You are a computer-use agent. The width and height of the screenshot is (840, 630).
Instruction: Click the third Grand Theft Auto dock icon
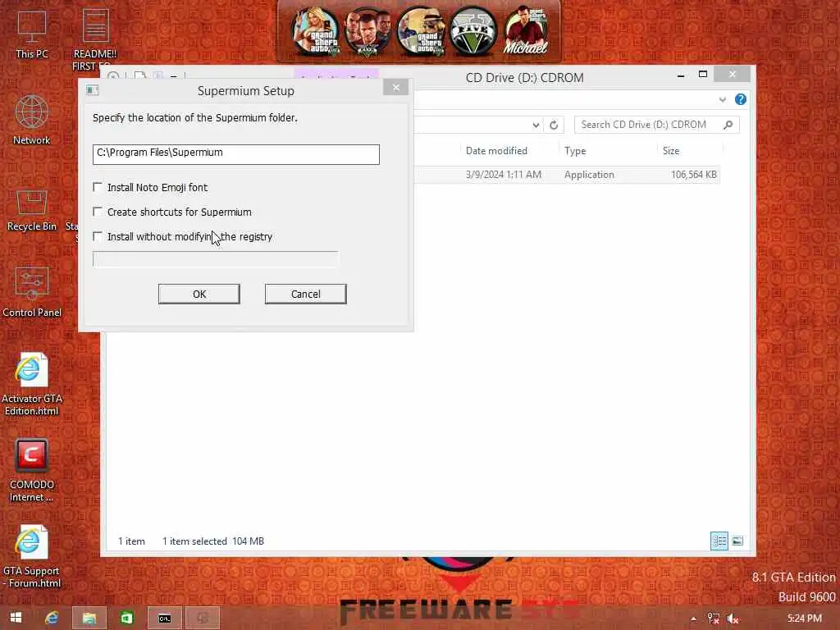(x=421, y=32)
